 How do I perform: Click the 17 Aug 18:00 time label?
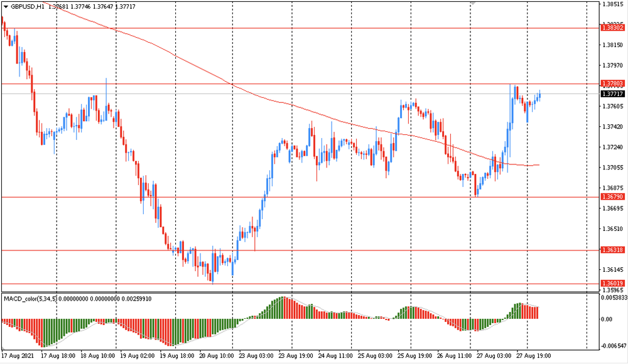pyautogui.click(x=58, y=356)
